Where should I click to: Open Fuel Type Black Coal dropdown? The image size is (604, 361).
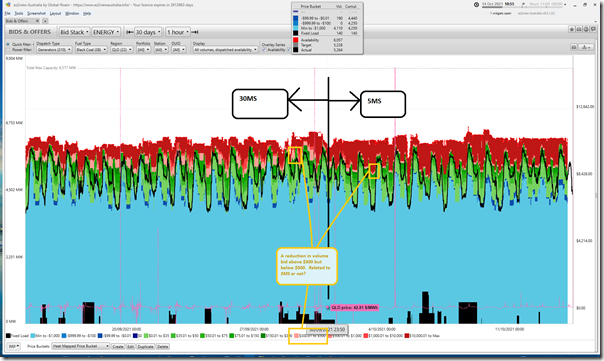point(91,50)
